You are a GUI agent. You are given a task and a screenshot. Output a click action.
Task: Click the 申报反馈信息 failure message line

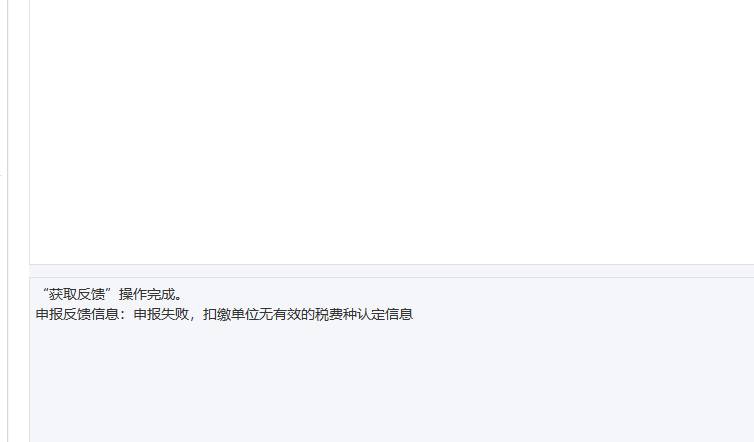click(224, 314)
